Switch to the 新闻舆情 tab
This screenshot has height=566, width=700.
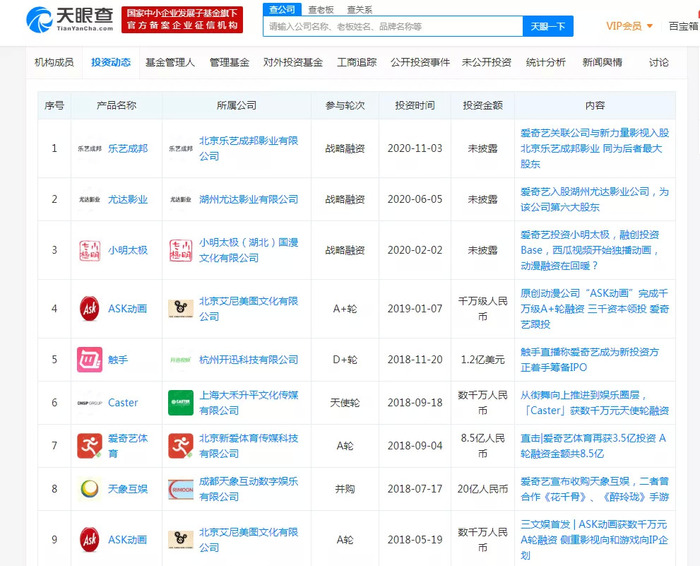point(602,62)
